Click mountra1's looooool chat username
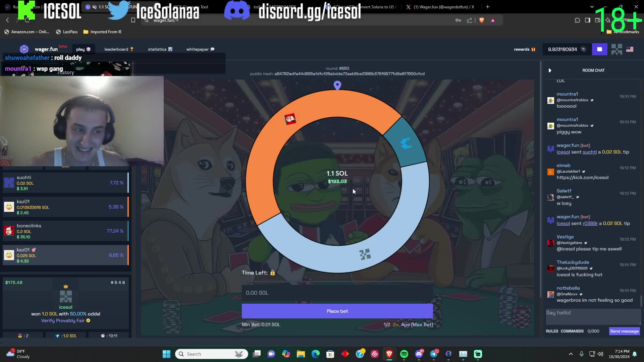This screenshot has height=362, width=644. point(567,94)
